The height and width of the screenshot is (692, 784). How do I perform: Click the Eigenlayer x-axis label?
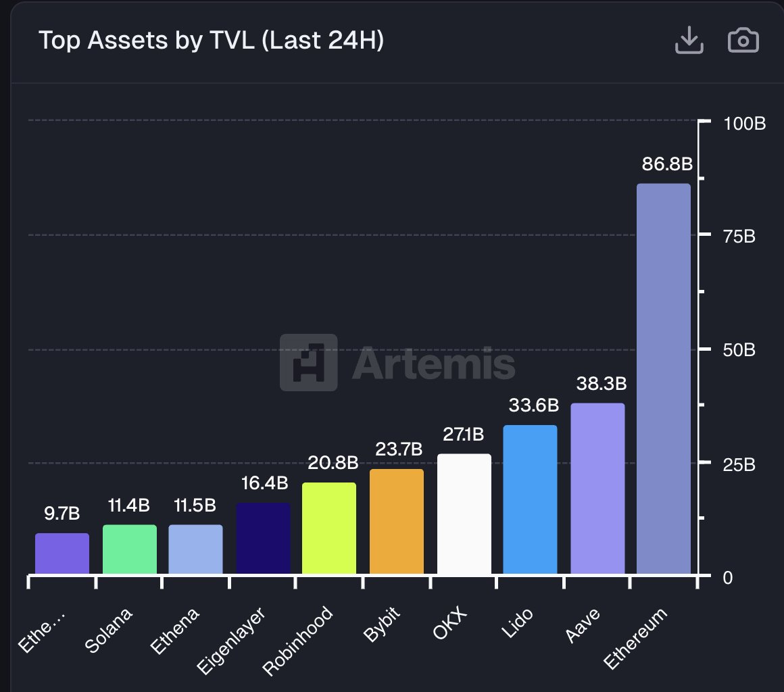(x=233, y=641)
